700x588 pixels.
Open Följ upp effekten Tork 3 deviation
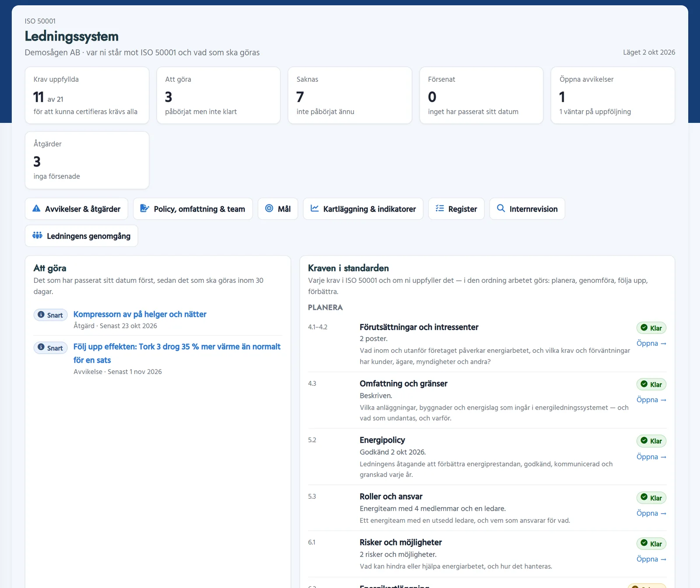(177, 353)
